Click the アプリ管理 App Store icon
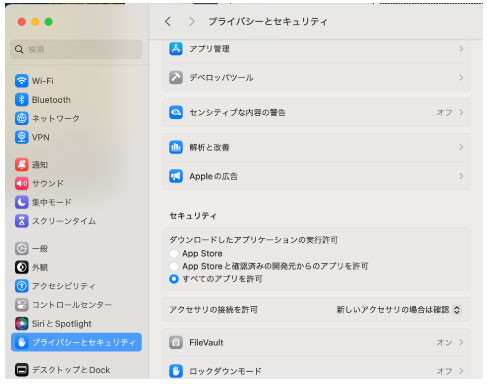Viewport: 487px width, 384px height. [x=176, y=49]
